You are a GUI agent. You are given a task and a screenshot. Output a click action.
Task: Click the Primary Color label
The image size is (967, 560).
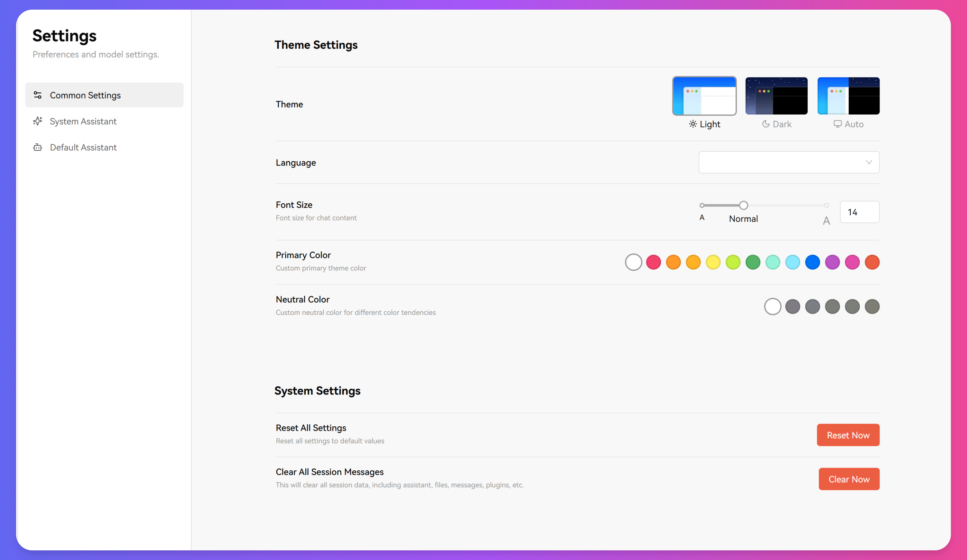(303, 255)
